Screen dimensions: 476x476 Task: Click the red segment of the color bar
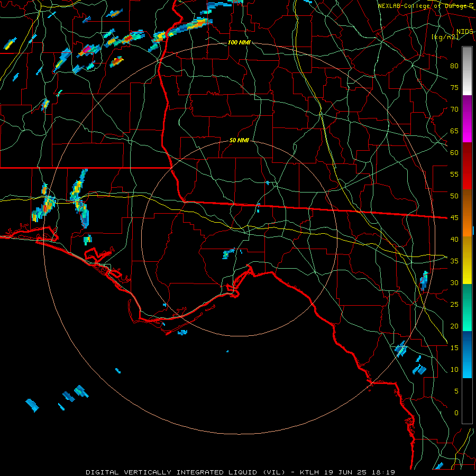(467, 166)
